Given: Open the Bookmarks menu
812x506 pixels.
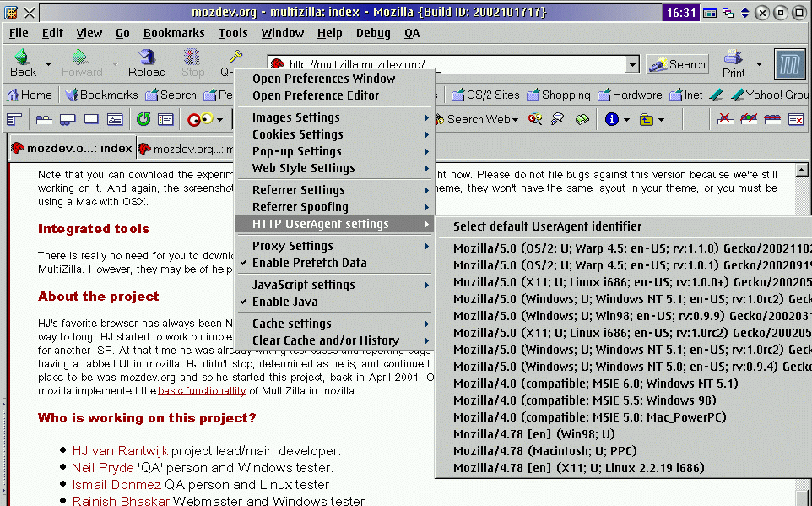Looking at the screenshot, I should (174, 33).
